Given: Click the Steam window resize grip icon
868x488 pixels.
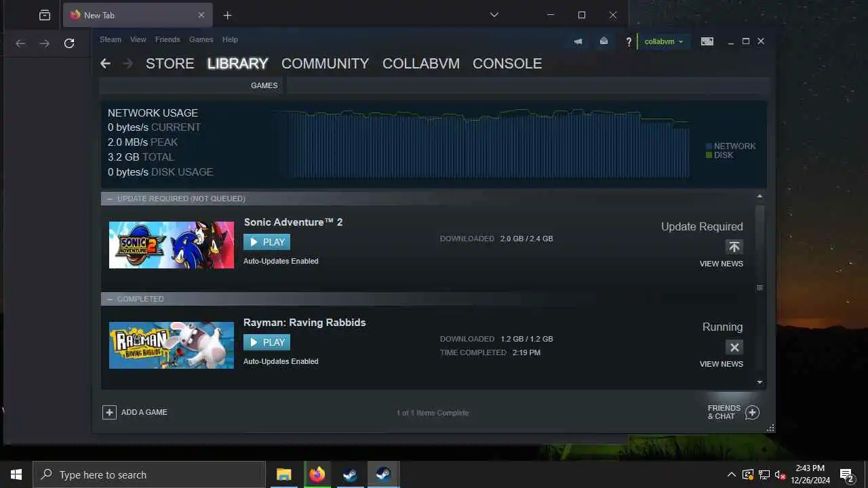Looking at the screenshot, I should click(770, 428).
